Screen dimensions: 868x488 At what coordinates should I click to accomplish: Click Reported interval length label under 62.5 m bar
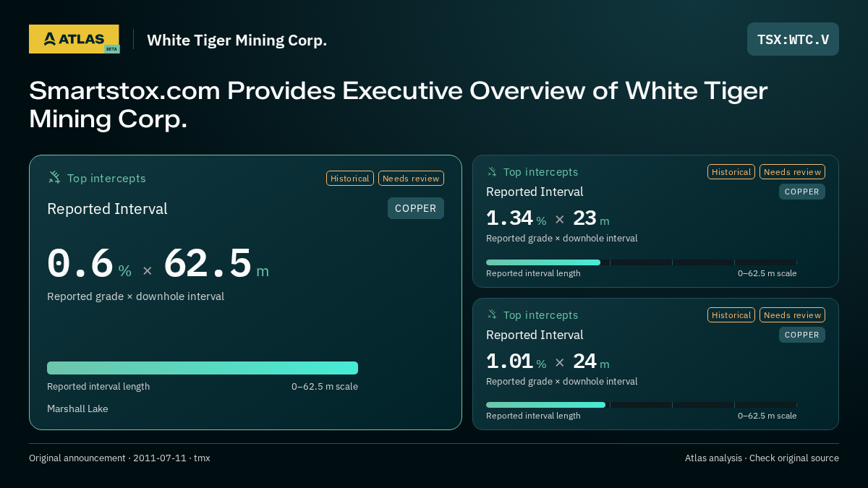(x=98, y=387)
